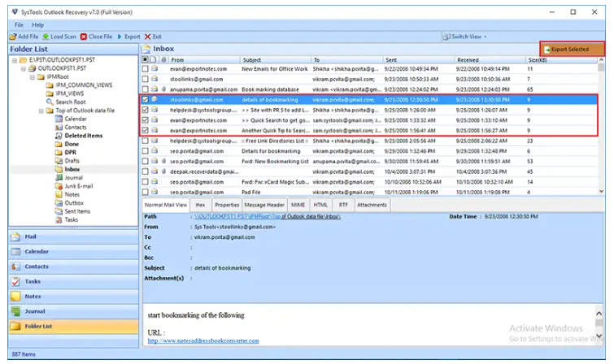Click the message body scroll up arrow
The width and height of the screenshot is (614, 364).
[599, 314]
